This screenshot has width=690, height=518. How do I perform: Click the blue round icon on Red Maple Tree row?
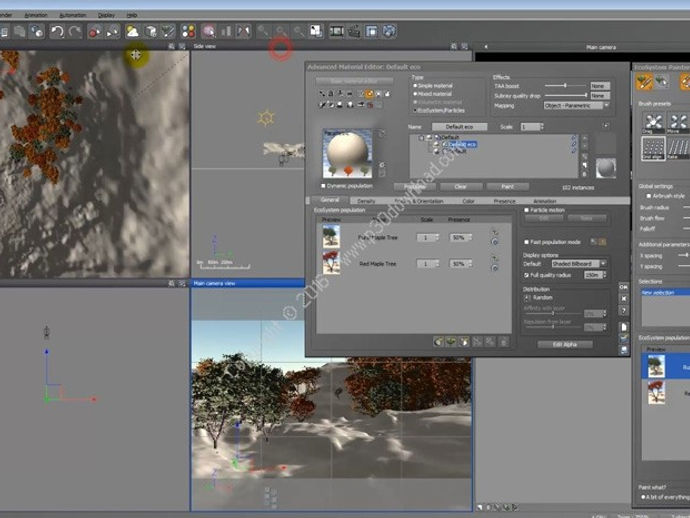495,268
